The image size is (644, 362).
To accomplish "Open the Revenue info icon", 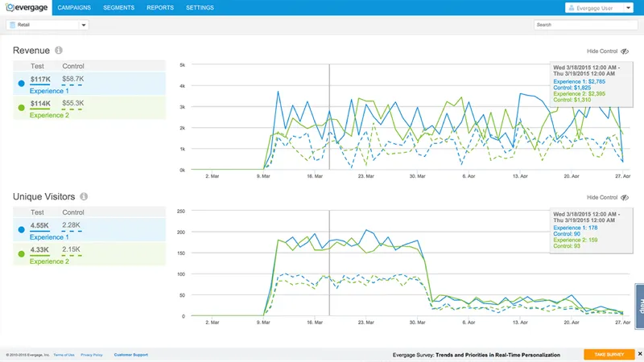I will pos(59,50).
